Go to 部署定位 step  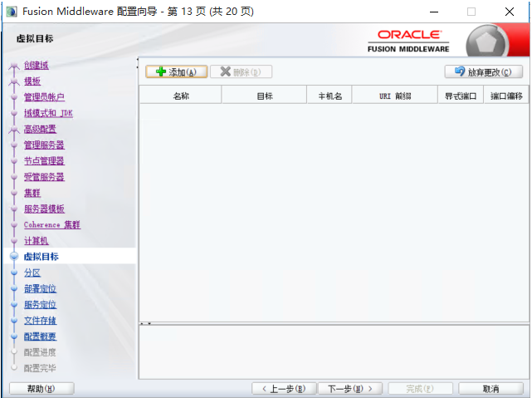coord(40,288)
